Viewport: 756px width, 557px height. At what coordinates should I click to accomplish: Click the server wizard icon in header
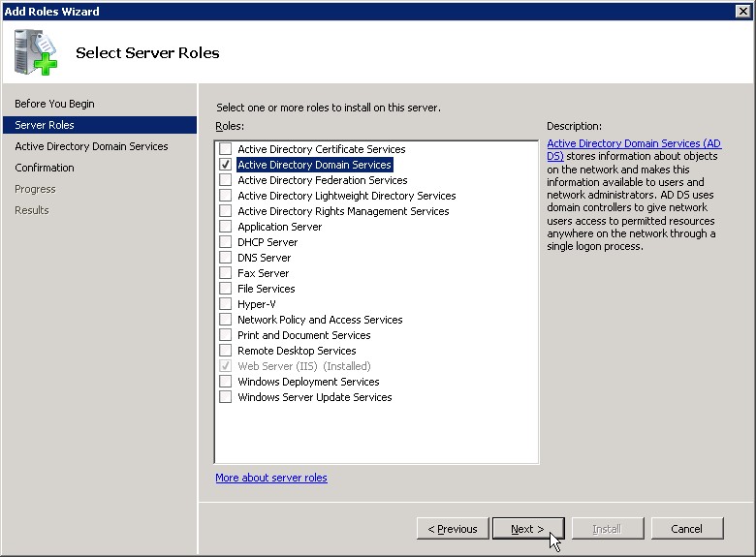[x=36, y=52]
